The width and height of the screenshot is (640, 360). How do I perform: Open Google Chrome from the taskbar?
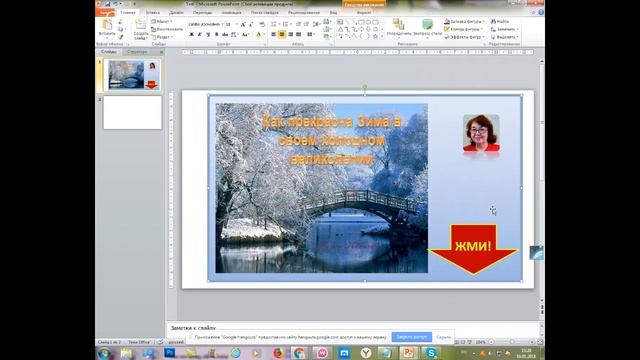tap(299, 353)
